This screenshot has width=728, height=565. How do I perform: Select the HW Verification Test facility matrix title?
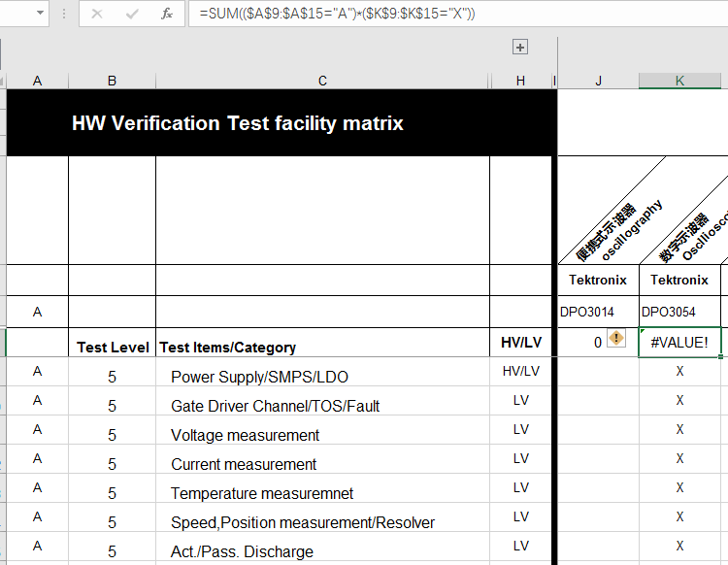coord(237,123)
